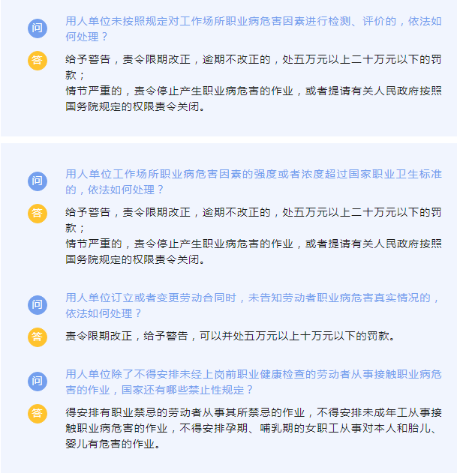Click the yellow 答 icon under 强度或者浓度 question
The height and width of the screenshot is (476, 457).
coord(38,214)
